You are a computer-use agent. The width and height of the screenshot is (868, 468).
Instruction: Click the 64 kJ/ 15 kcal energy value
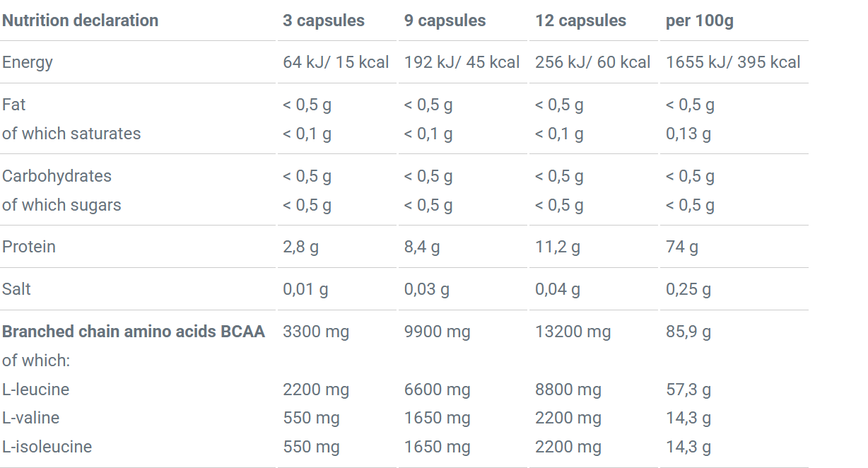click(x=336, y=62)
